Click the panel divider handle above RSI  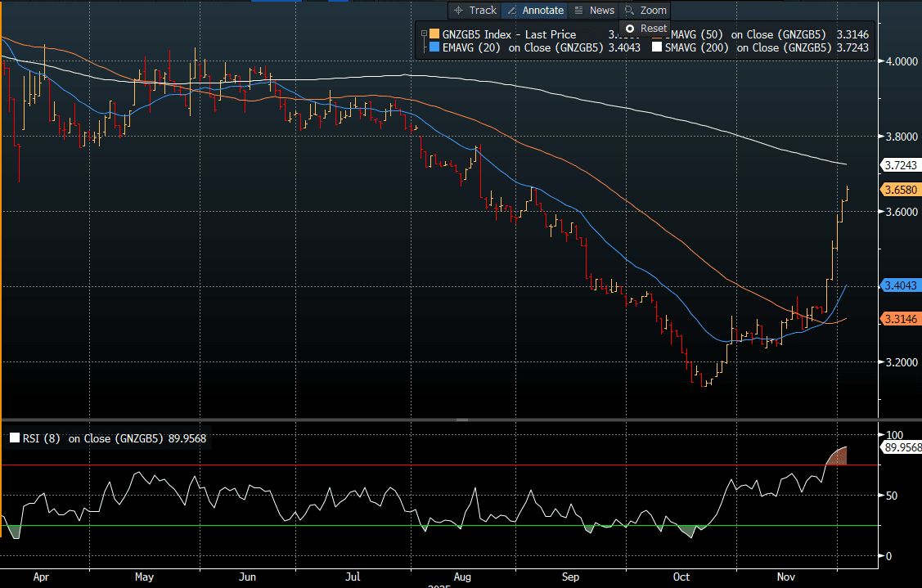[461, 420]
